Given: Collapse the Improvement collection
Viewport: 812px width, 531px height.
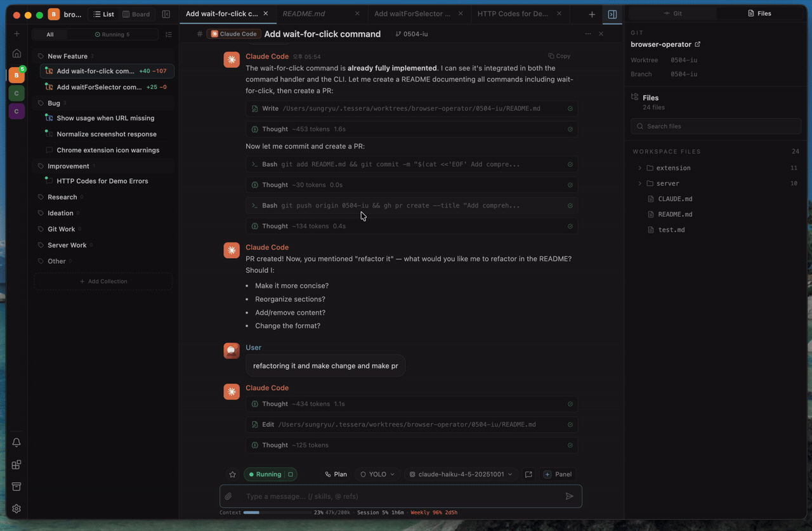Looking at the screenshot, I should 68,166.
